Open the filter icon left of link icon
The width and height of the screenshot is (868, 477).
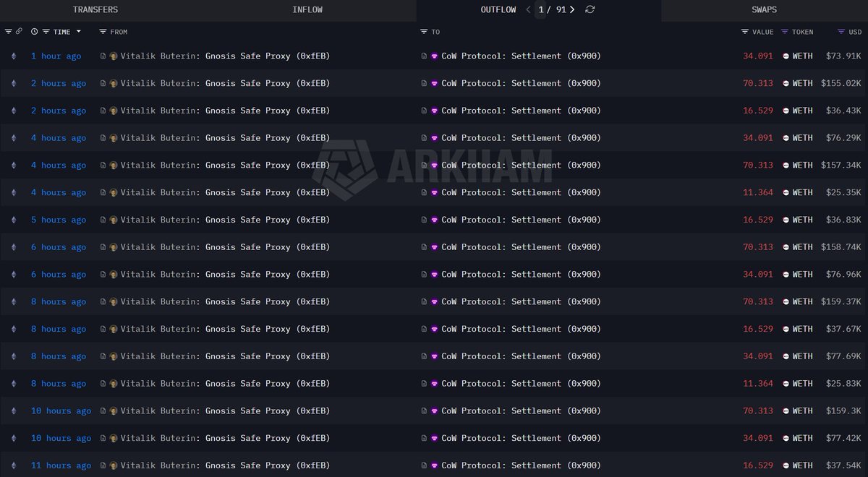[x=9, y=32]
